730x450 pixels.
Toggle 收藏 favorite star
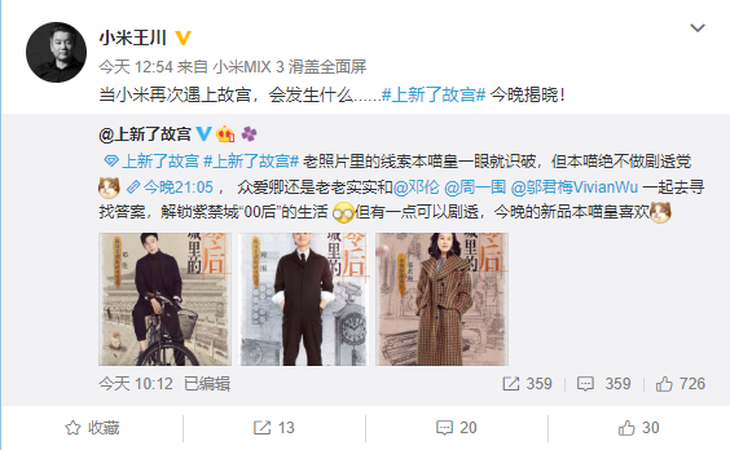point(92,428)
